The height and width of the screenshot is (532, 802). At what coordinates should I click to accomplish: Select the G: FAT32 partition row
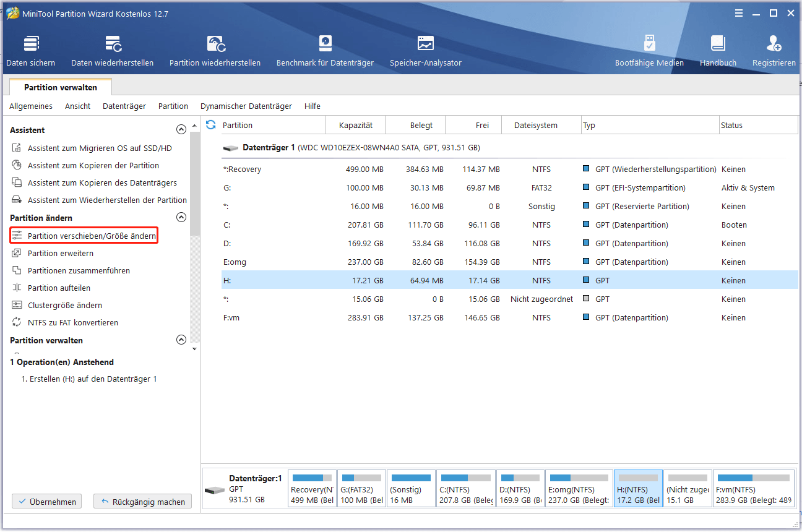click(510, 188)
